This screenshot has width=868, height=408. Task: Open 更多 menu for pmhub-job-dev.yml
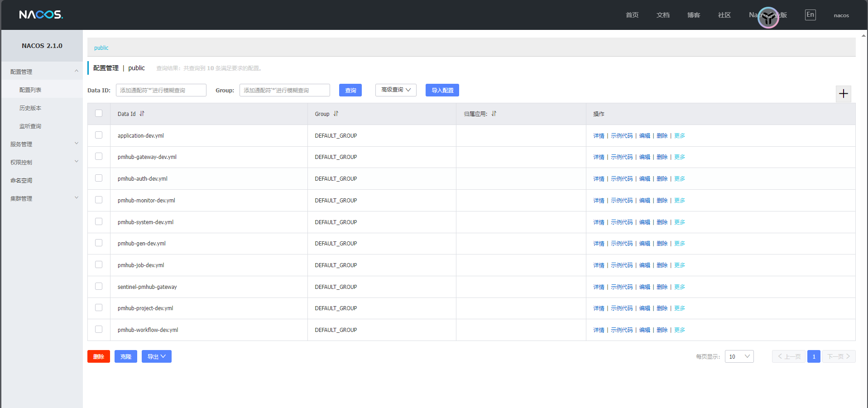(679, 265)
